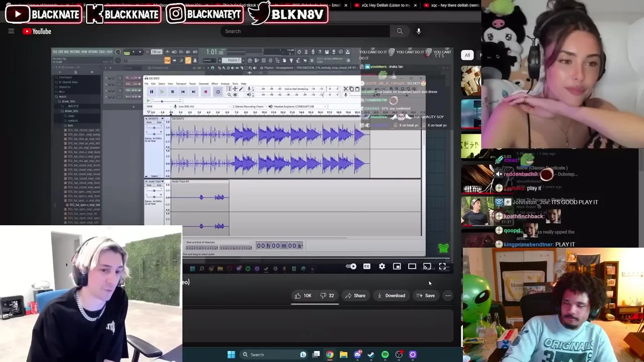Click the Audacity Copy icon
Image resolution: width=644 pixels, height=362 pixels.
(351, 89)
